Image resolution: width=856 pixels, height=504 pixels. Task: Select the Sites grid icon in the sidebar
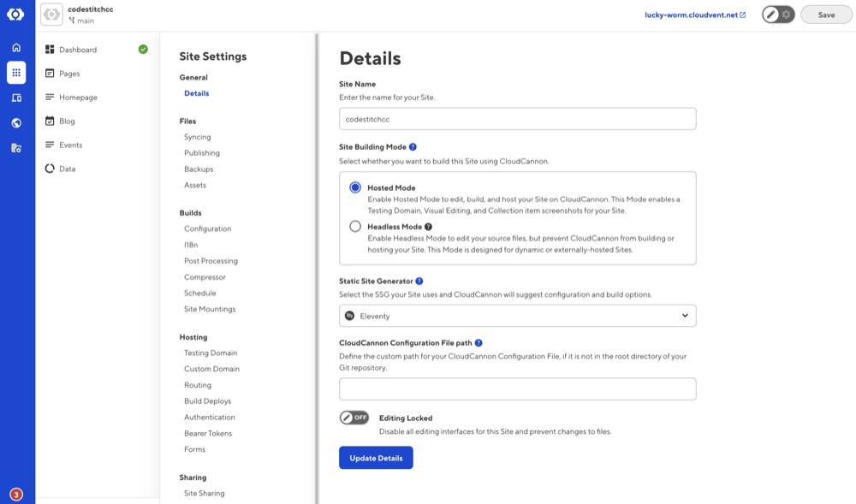[x=15, y=74]
